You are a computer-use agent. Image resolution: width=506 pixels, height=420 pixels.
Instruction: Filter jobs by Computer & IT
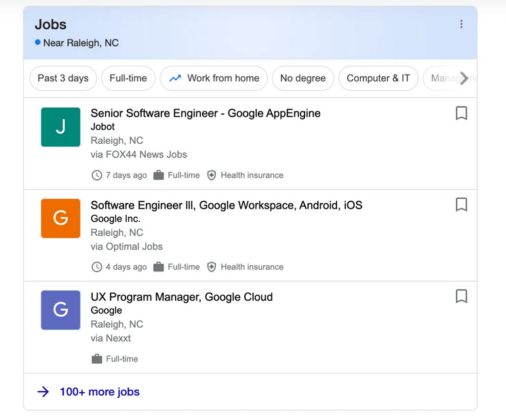(378, 78)
